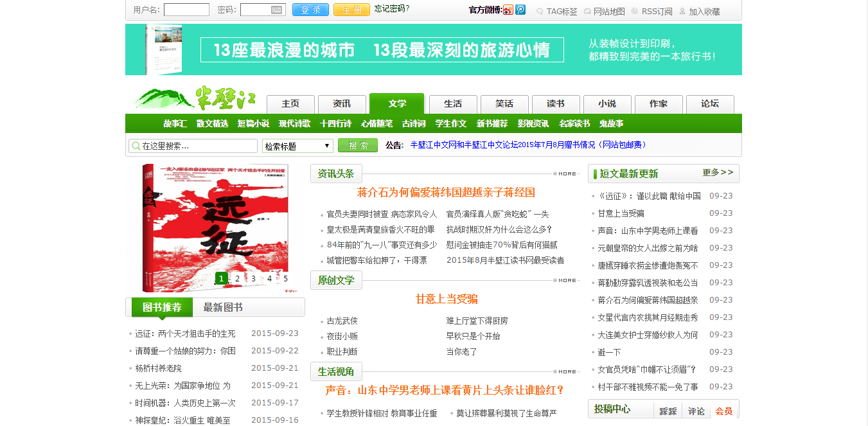The width and height of the screenshot is (868, 426).
Task: Open the 生活视角 MORE link
Action: 567,371
